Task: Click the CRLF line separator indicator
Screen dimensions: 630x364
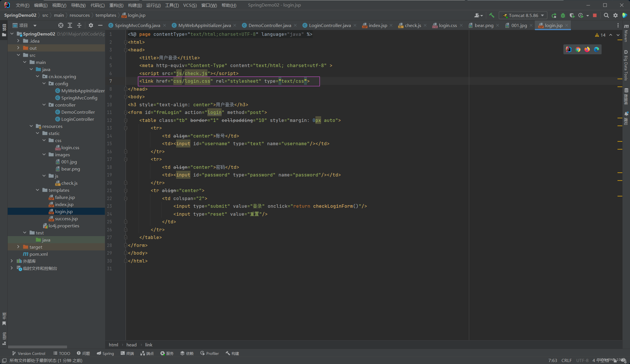Action: pyautogui.click(x=566, y=360)
